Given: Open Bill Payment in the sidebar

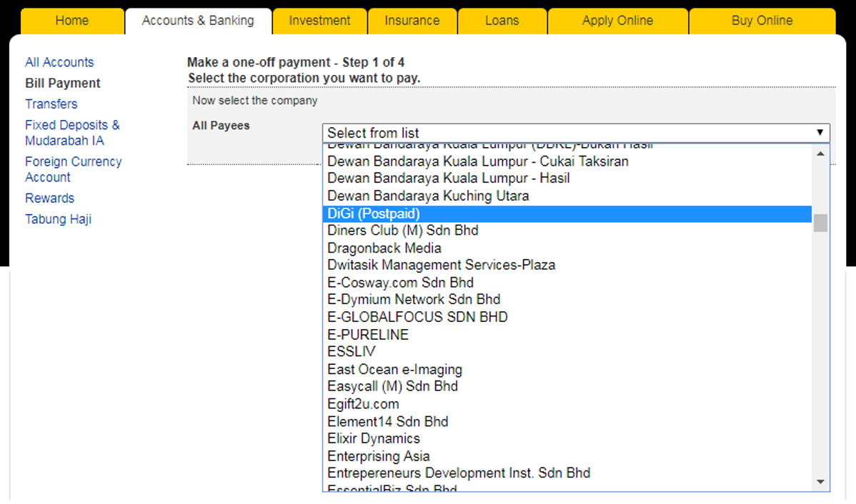Looking at the screenshot, I should [63, 83].
